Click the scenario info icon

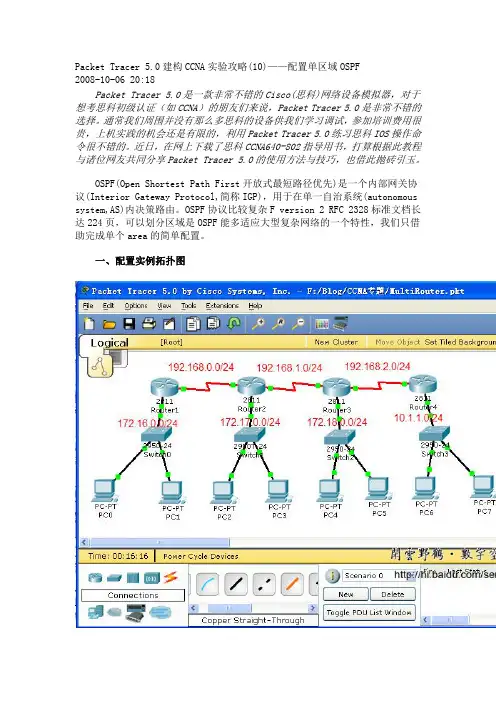click(332, 576)
